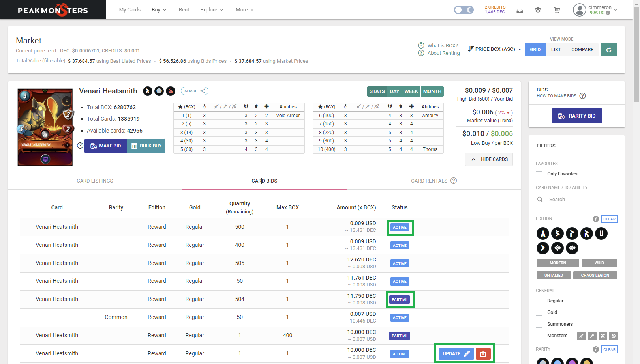Click the Fire element icon next to Venari Heatsmith

tap(171, 91)
